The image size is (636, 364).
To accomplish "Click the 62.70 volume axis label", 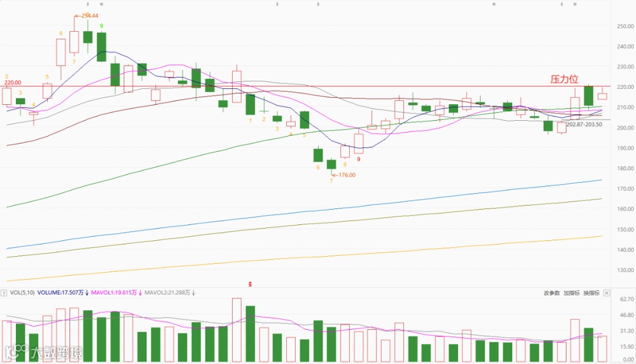I will (627, 299).
